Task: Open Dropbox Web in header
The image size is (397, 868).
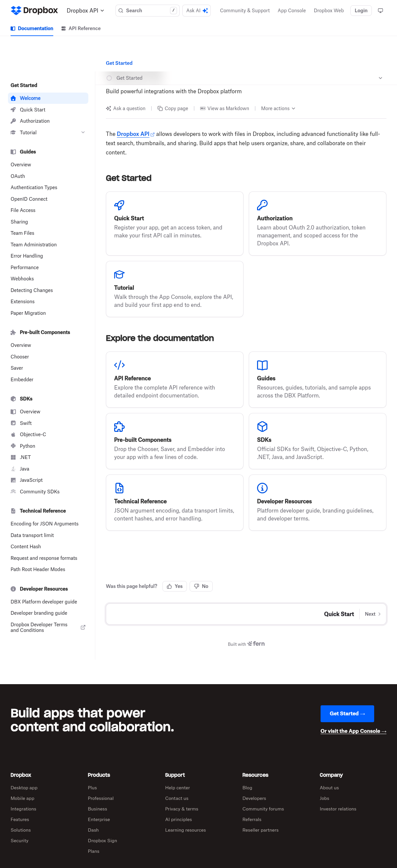Action: point(329,11)
